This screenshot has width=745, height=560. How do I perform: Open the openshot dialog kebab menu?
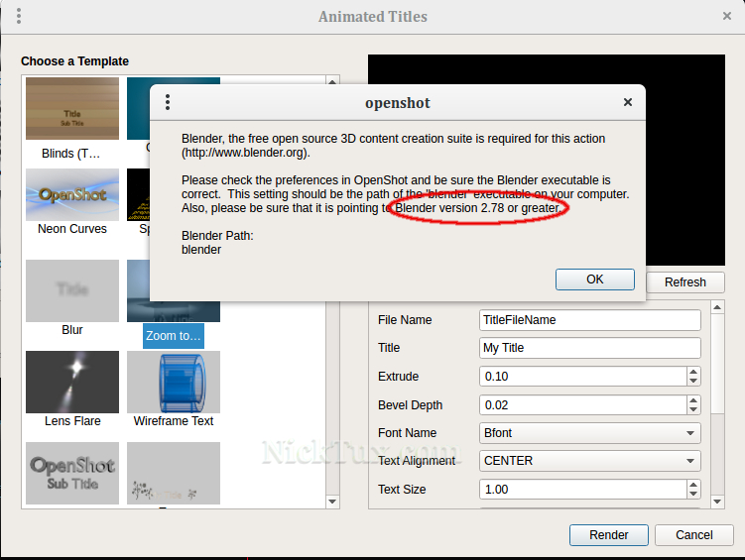click(x=168, y=102)
